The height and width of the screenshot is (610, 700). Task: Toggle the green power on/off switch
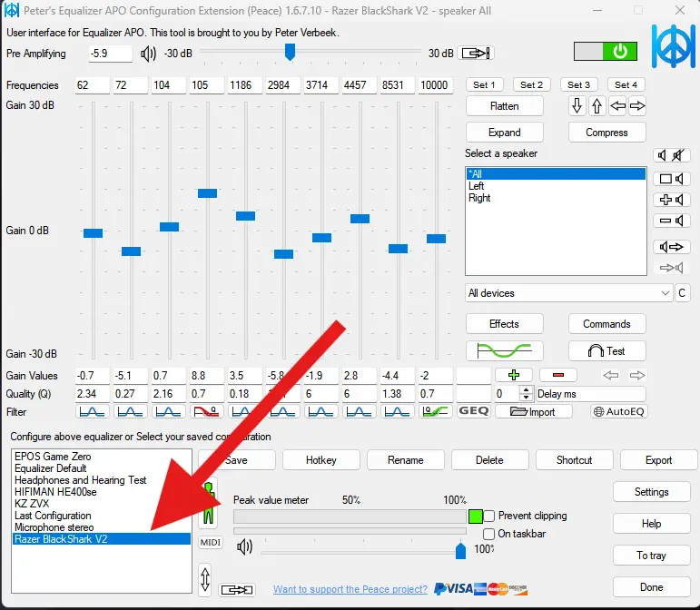(x=605, y=52)
